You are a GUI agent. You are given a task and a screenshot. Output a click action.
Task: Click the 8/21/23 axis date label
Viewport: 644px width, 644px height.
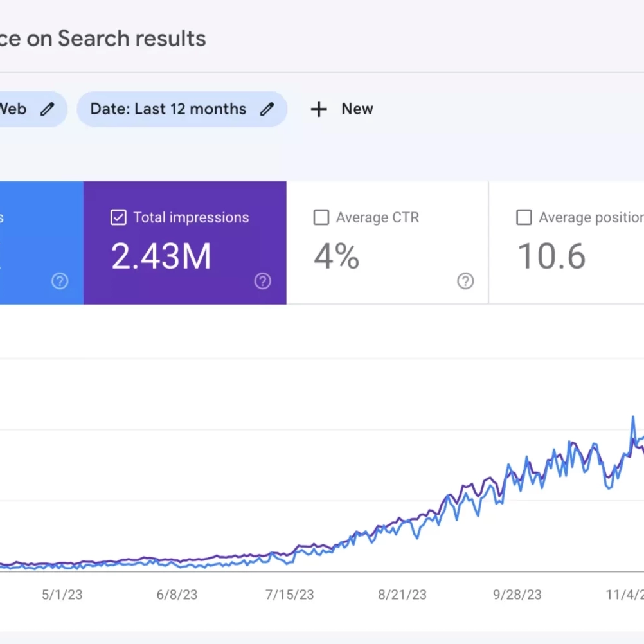click(402, 595)
